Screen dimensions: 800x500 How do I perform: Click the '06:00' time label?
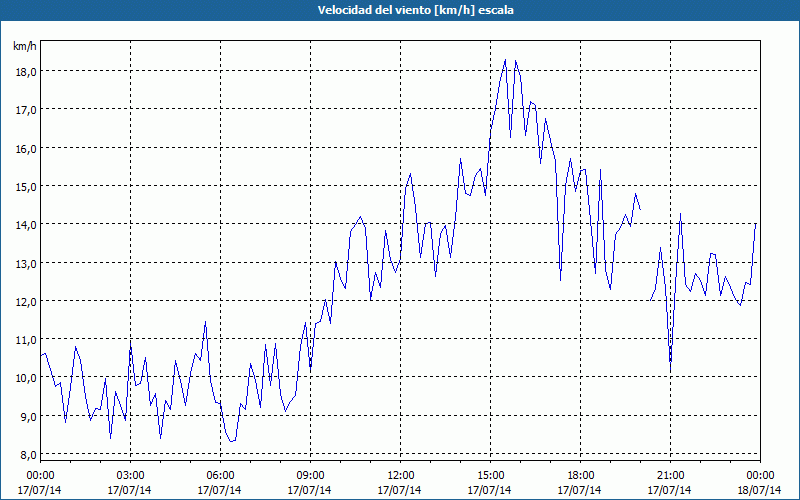coord(220,476)
